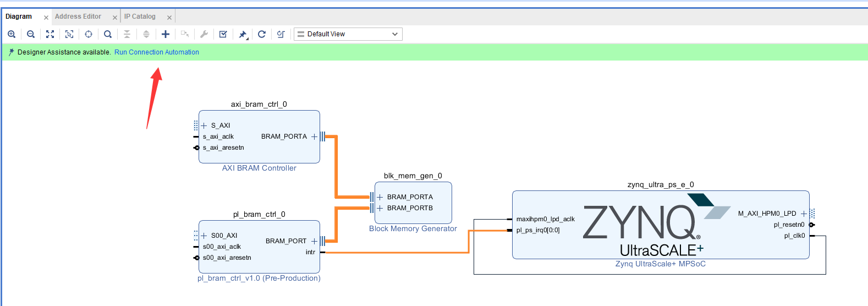Select the ZYNQ UltraSCALE+ logo block

[x=656, y=226]
